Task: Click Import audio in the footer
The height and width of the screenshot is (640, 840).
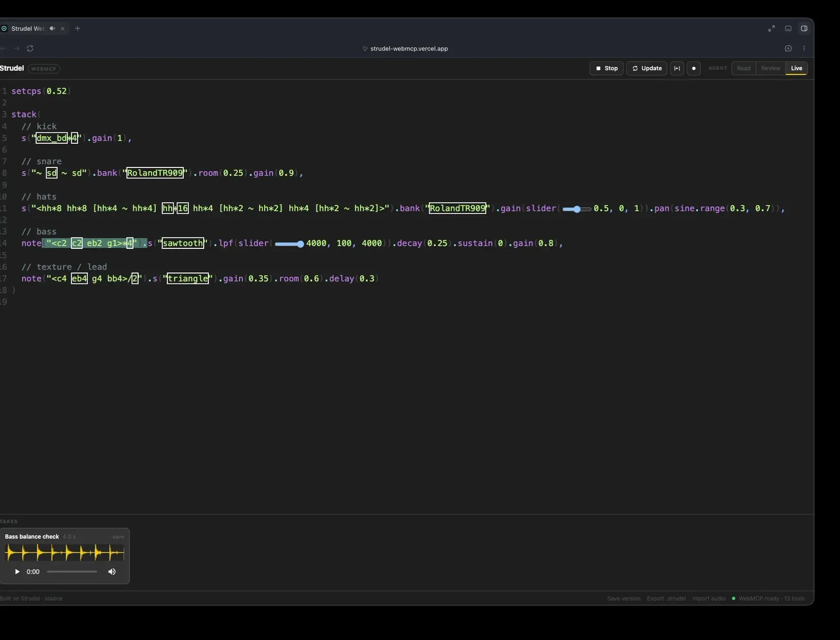Action: [x=709, y=599]
